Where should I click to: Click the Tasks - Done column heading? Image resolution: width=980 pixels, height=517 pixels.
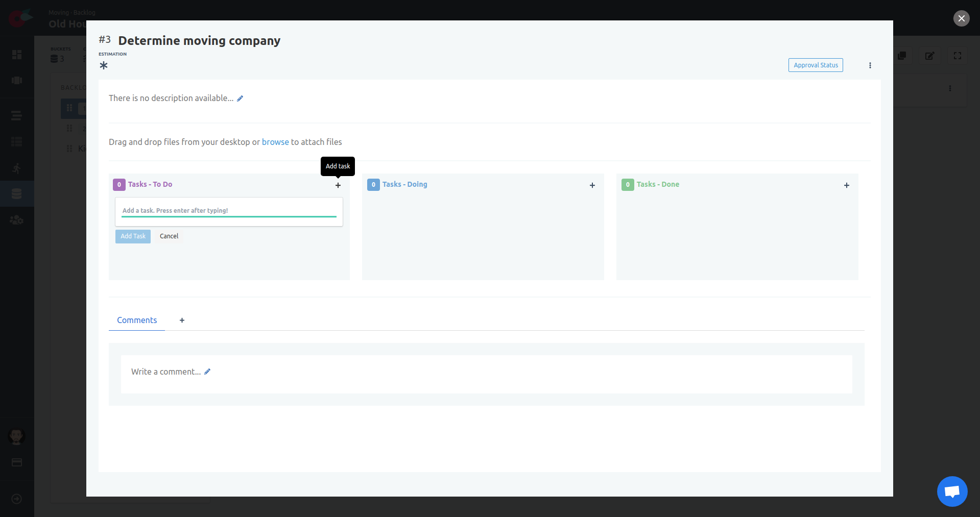pos(658,184)
